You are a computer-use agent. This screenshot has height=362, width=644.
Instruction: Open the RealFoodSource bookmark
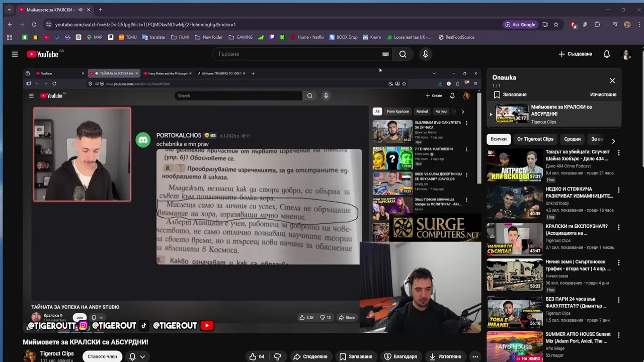point(456,37)
